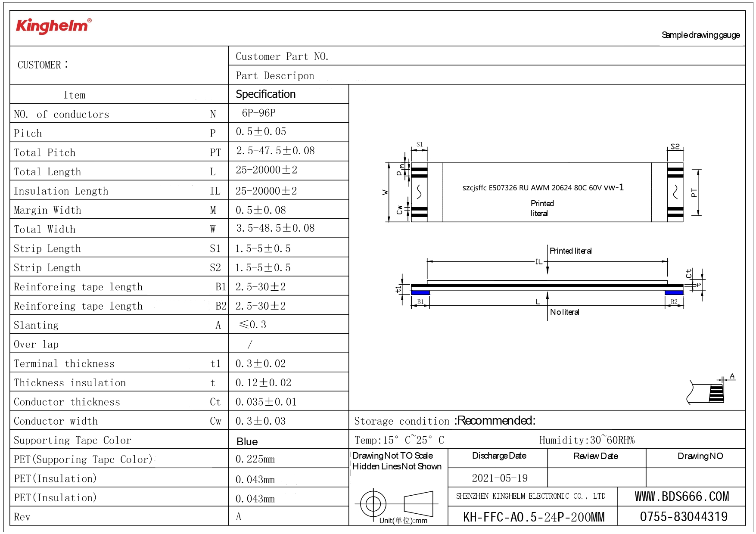
Task: Click the Margin Width value '0.5±0.08'
Action: click(261, 210)
